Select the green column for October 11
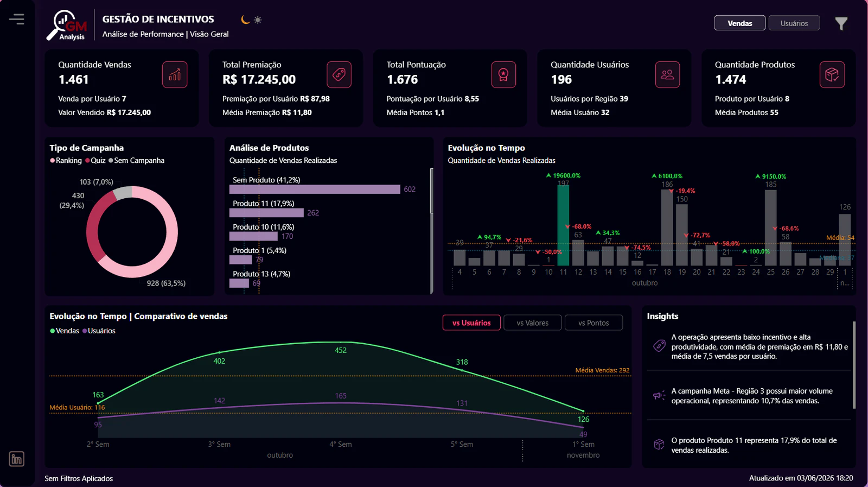 coord(563,226)
